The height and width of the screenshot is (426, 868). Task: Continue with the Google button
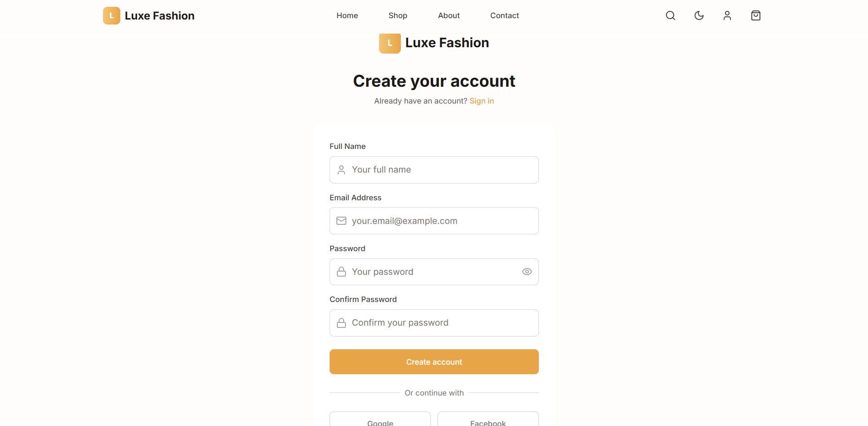click(x=380, y=420)
